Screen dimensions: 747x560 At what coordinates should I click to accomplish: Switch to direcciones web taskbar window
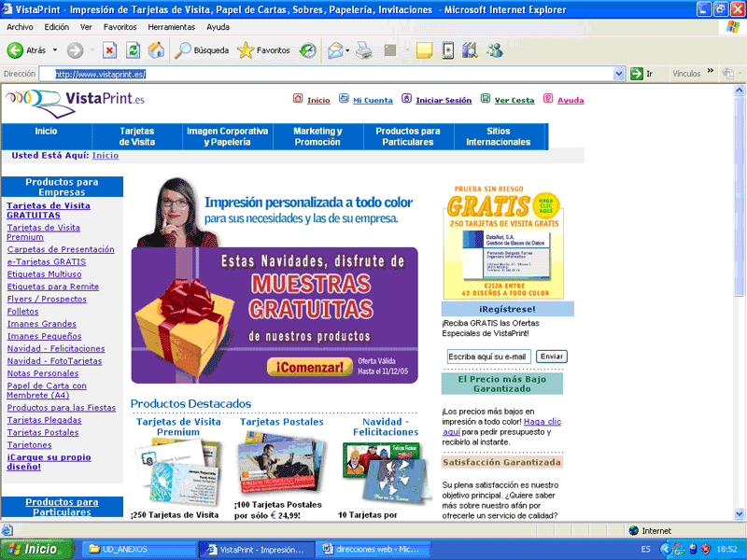click(x=374, y=549)
